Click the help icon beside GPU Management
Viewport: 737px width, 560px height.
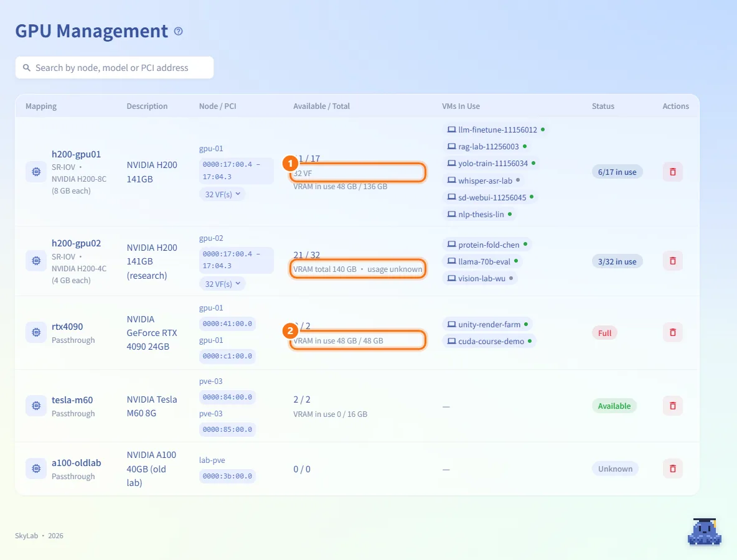point(178,32)
